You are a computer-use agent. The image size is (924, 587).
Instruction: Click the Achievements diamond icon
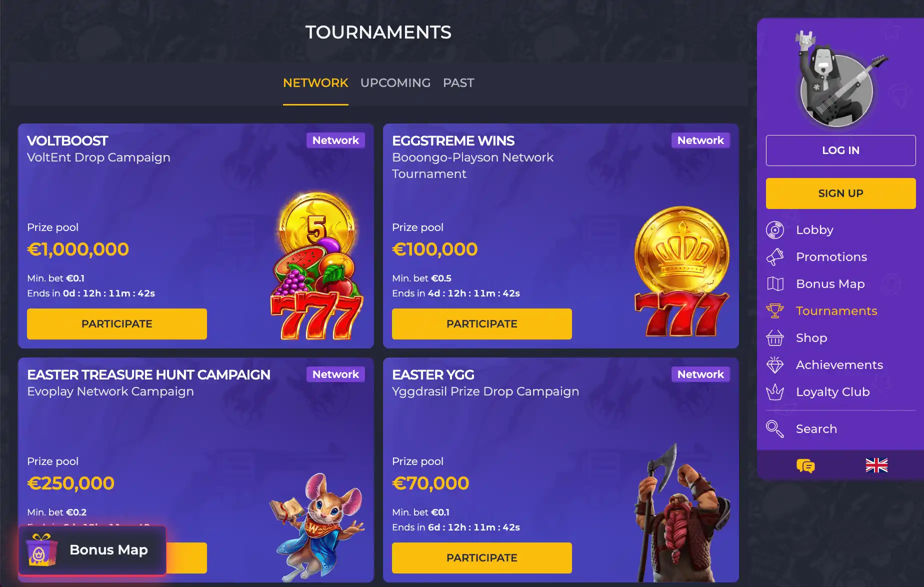(x=775, y=365)
